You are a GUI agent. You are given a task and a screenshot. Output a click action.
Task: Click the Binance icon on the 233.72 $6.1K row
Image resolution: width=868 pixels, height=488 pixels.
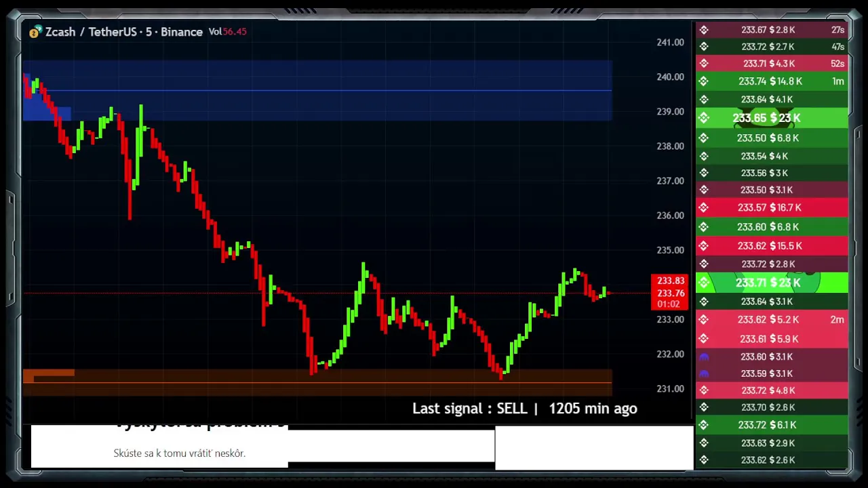click(x=704, y=425)
